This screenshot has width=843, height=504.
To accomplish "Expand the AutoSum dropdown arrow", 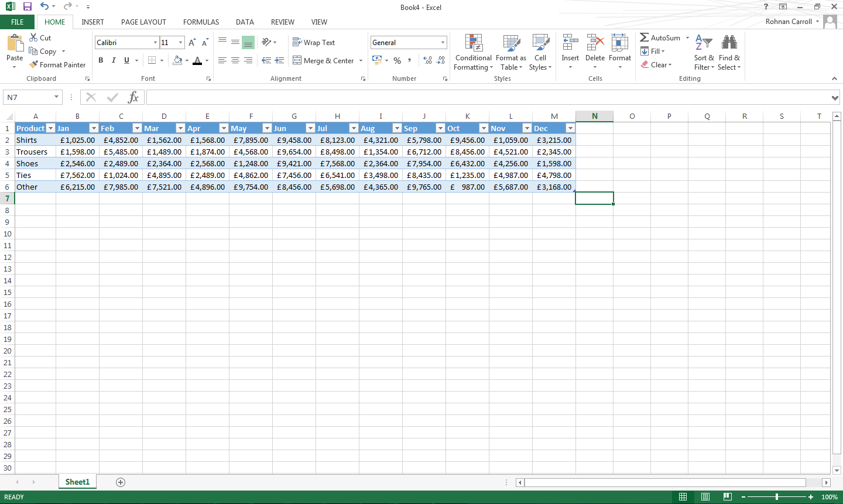I will (x=687, y=38).
